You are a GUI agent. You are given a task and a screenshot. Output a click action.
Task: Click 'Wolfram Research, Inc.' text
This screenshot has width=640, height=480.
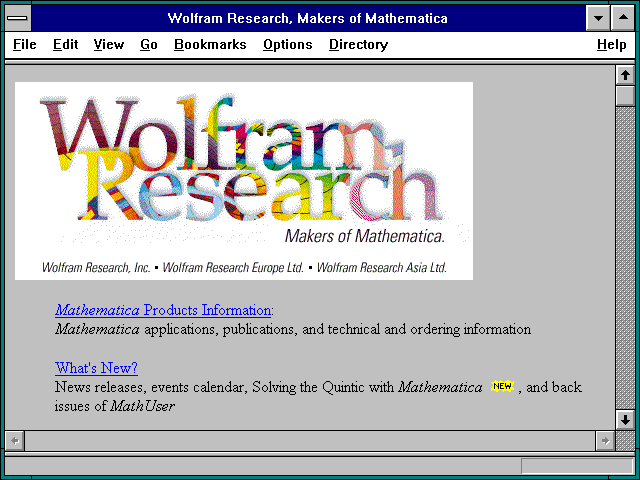[96, 268]
